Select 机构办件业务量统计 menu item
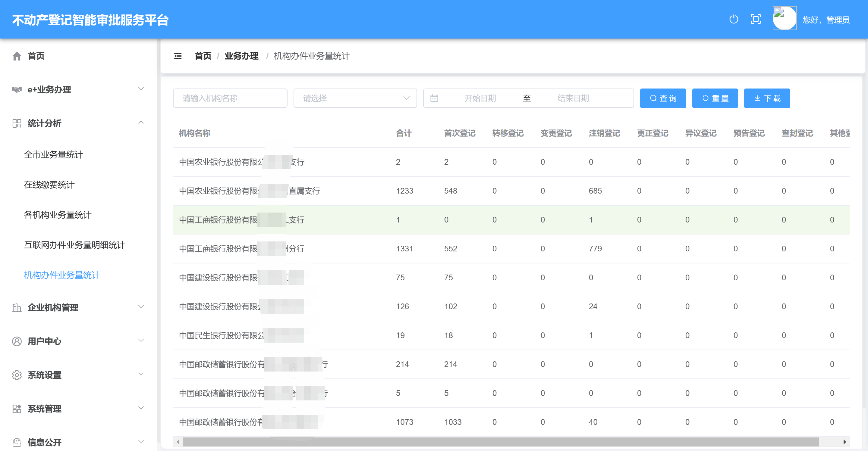This screenshot has width=868, height=451. point(62,275)
